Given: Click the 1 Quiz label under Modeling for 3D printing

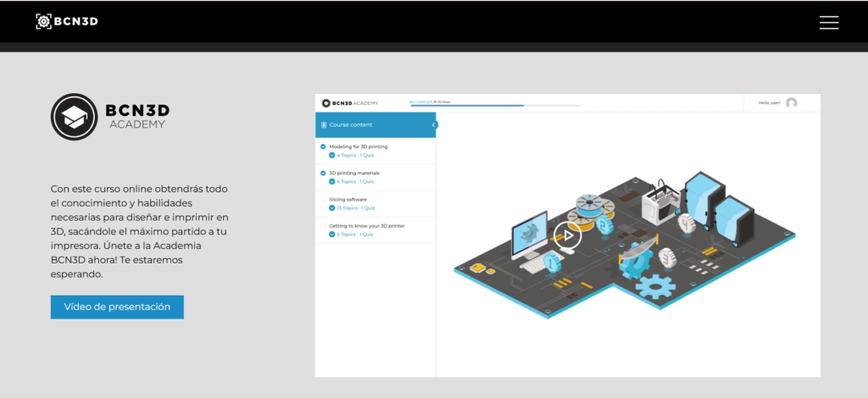Looking at the screenshot, I should coord(366,155).
